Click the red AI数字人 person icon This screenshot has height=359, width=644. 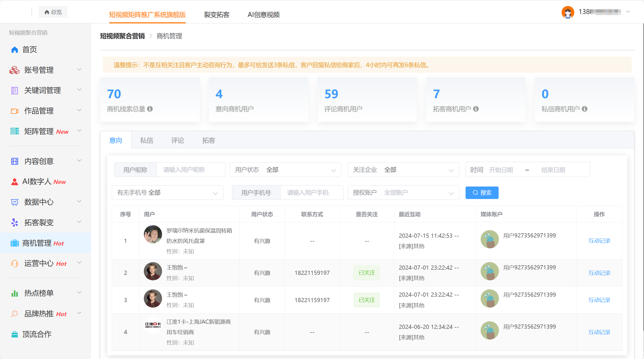tap(15, 182)
